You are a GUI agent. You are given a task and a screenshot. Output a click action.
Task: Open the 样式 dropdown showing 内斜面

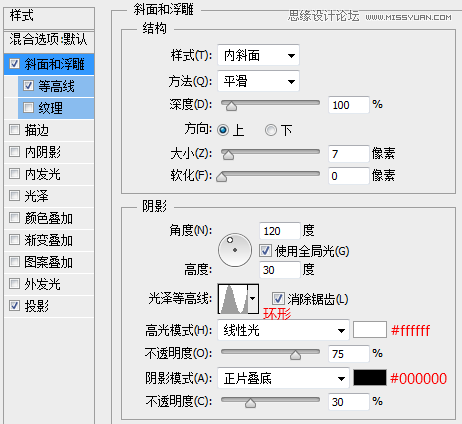(x=258, y=55)
